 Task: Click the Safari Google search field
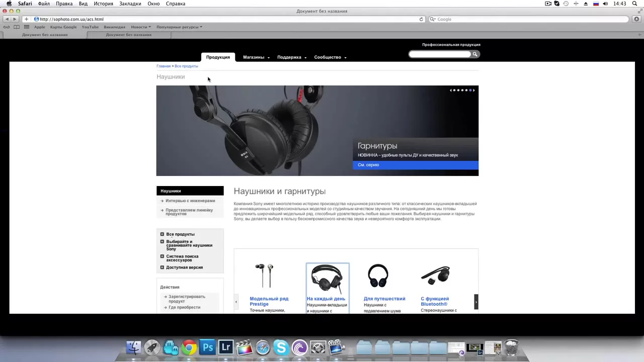(x=528, y=19)
